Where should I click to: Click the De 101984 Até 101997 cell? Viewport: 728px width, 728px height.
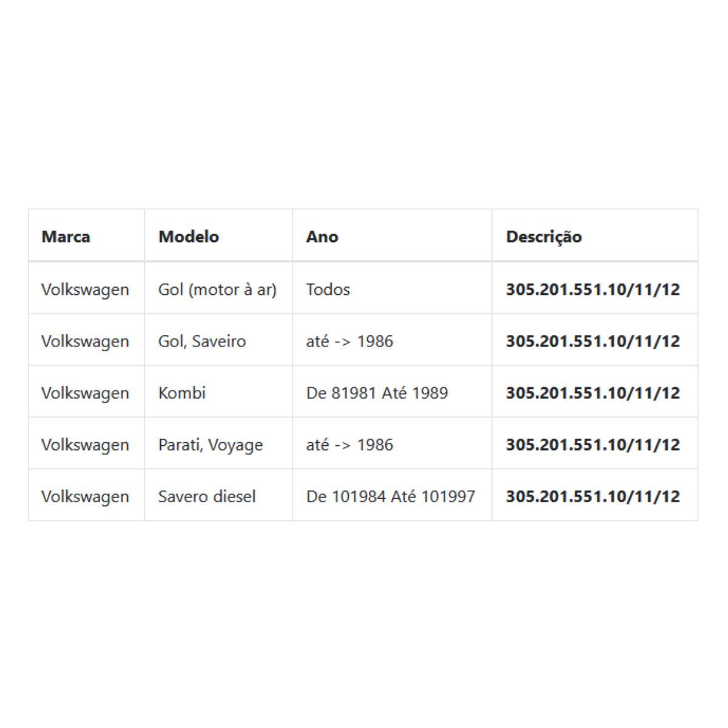(x=392, y=496)
